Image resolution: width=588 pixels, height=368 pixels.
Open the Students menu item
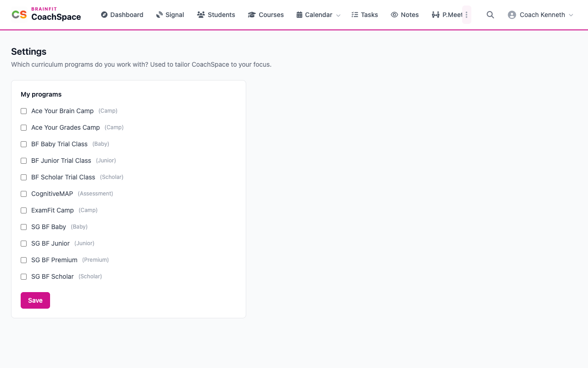pyautogui.click(x=216, y=15)
